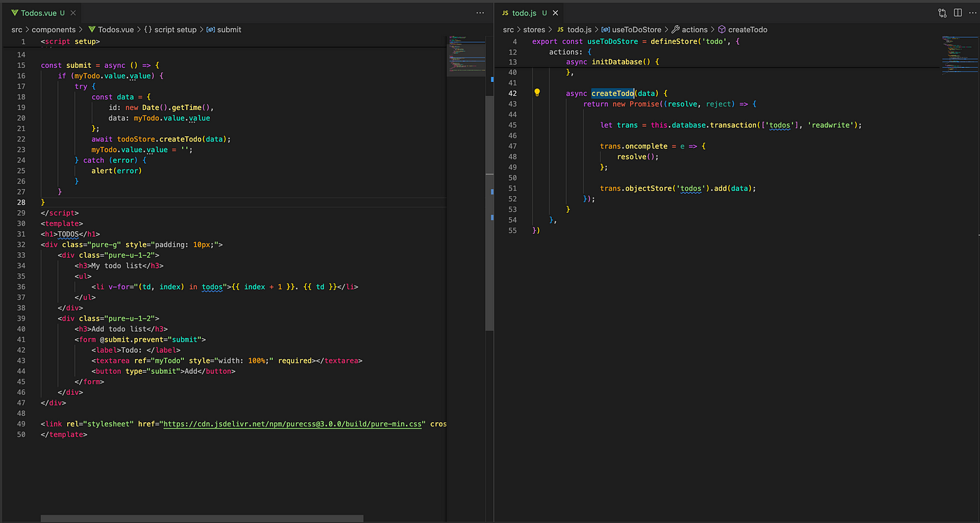Click the minimap of the Todos.vue editor
980x523 pixels.
tap(465, 55)
